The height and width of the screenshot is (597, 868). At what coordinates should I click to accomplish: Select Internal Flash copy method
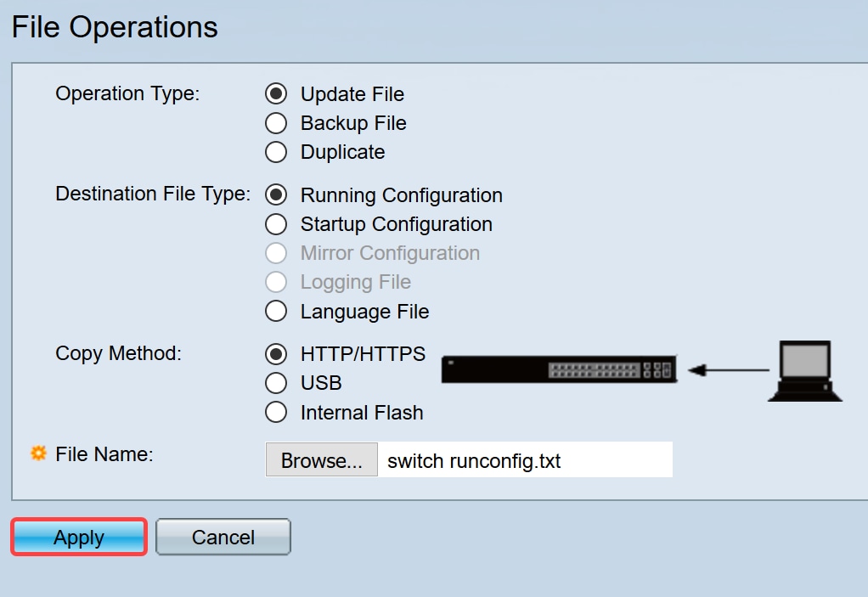pyautogui.click(x=276, y=412)
